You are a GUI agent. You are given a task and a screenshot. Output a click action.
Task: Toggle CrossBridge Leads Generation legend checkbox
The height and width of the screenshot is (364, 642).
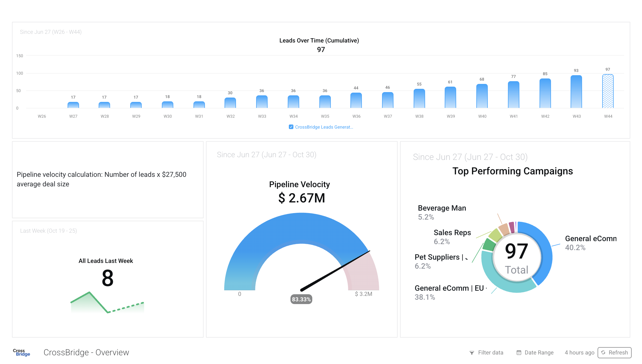click(291, 127)
